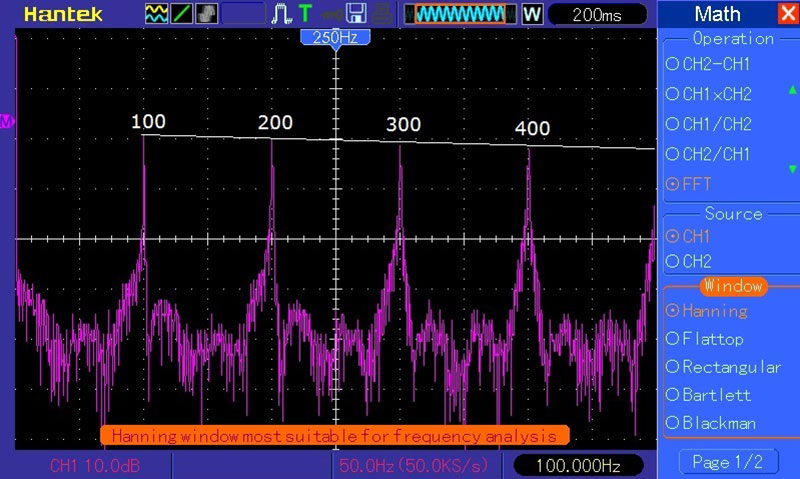The height and width of the screenshot is (479, 800).
Task: Click the green T trigger status icon
Action: point(305,14)
